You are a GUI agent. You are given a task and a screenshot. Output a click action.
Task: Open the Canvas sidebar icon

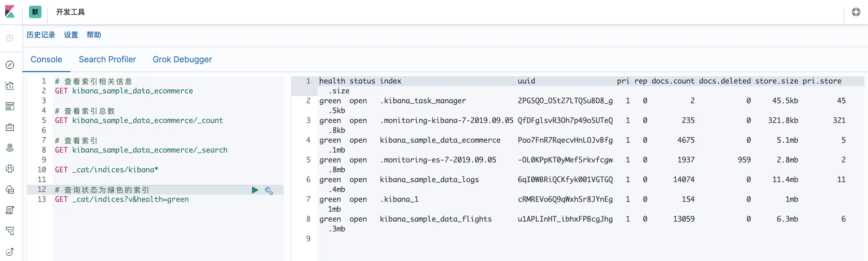tap(10, 127)
